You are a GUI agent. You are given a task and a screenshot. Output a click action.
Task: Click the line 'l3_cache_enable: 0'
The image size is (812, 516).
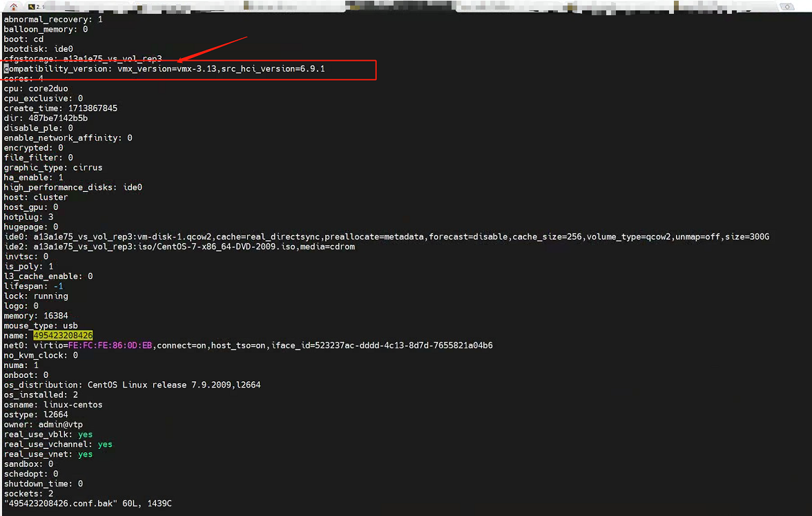coord(48,276)
